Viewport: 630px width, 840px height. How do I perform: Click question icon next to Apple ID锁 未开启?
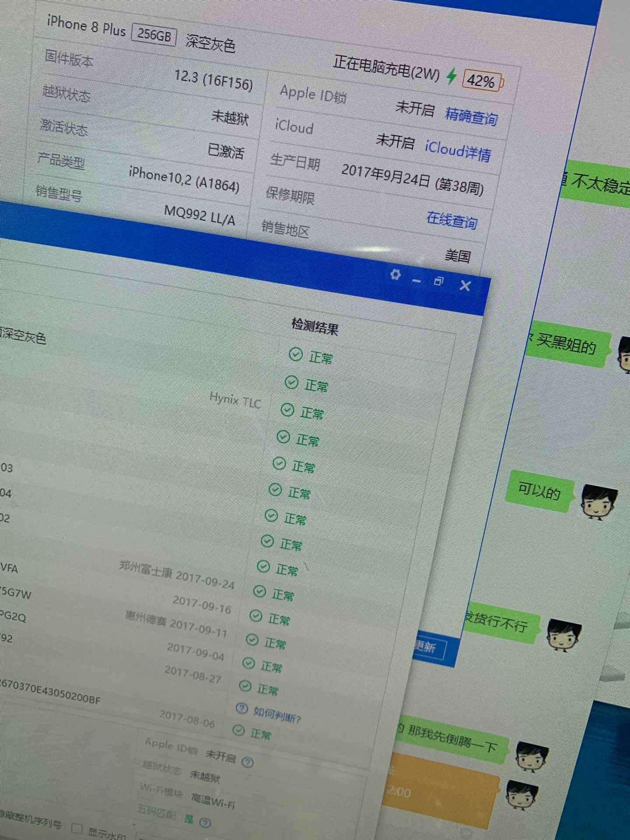click(248, 763)
